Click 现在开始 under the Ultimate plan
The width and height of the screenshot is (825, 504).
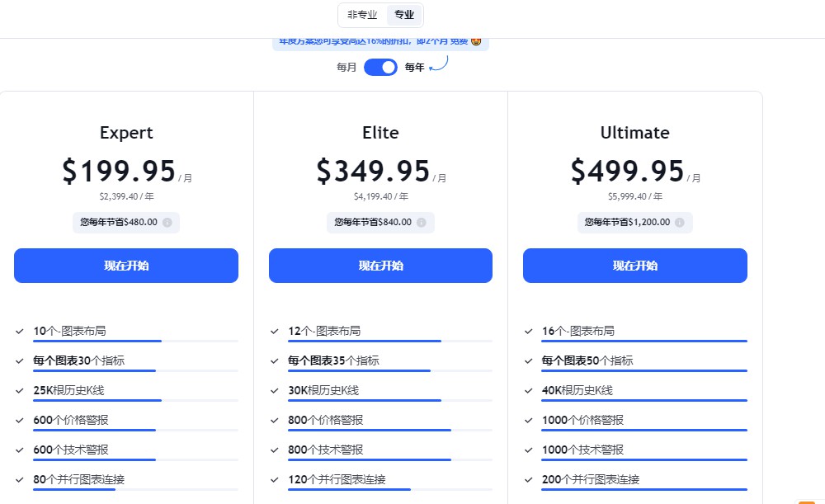tap(634, 266)
